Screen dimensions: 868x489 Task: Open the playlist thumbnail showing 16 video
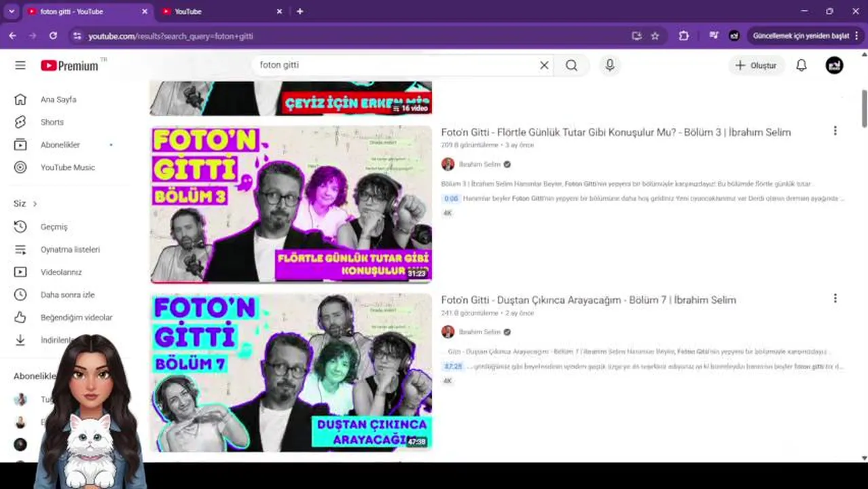pyautogui.click(x=291, y=98)
